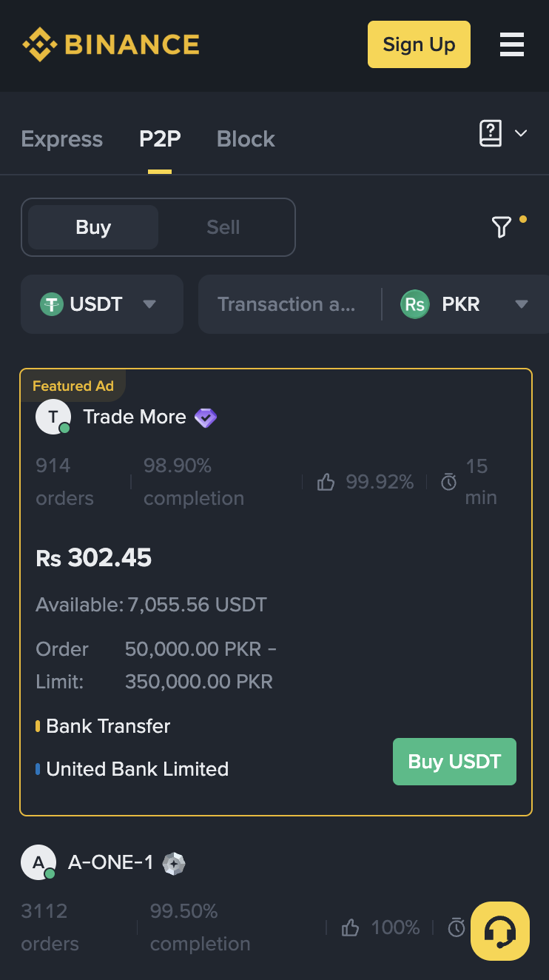Screen dimensions: 549x980
Task: Click the Sign Up button
Action: (x=419, y=44)
